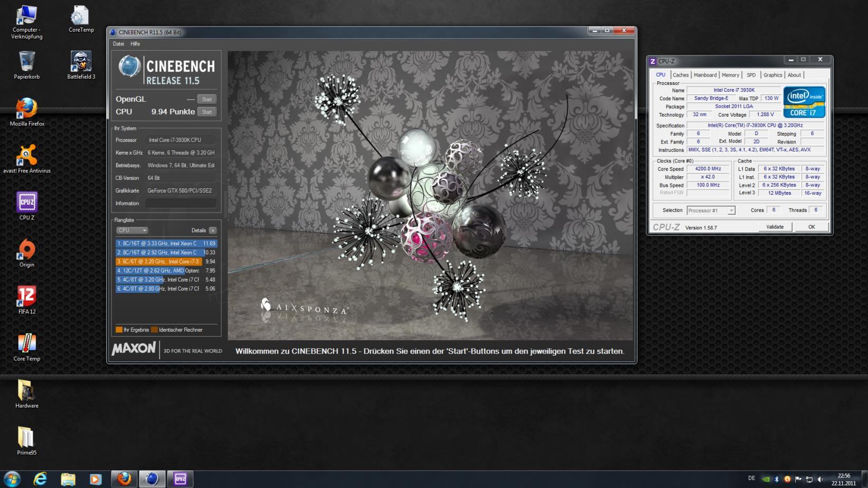Click the Core Voltage value 1.288 V
Screen dimensions: 868x488
coord(765,114)
